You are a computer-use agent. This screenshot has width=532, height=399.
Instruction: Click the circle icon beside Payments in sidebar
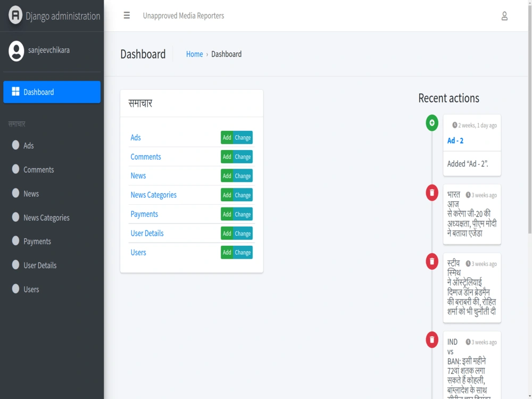[15, 240]
